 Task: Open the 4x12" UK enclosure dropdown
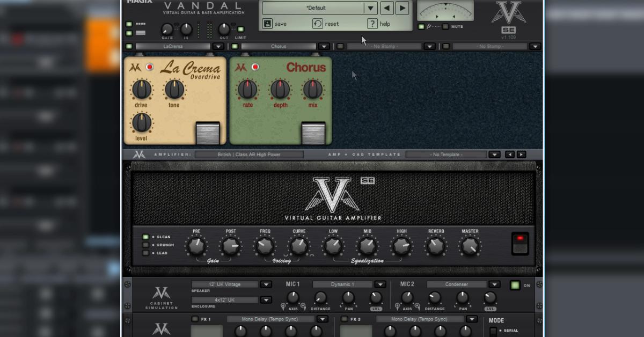click(x=266, y=300)
